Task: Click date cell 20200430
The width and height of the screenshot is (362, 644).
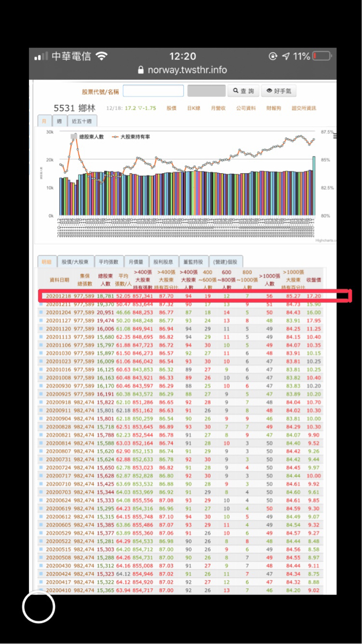Action: coord(58,565)
